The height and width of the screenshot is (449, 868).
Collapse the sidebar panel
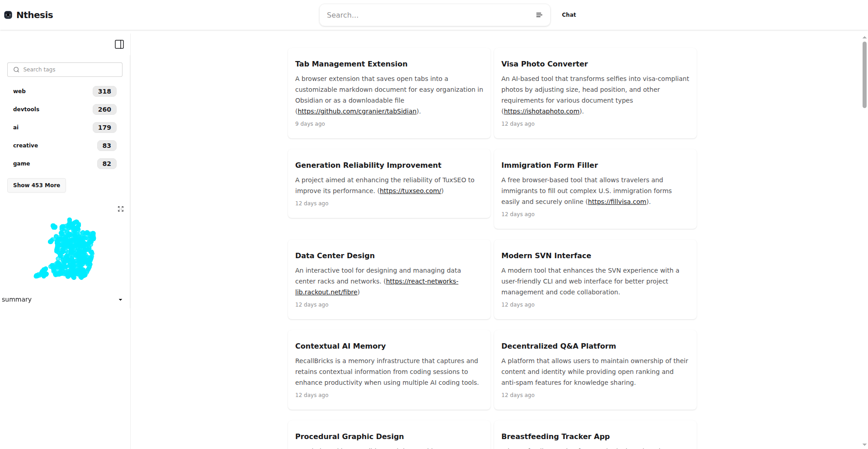119,44
